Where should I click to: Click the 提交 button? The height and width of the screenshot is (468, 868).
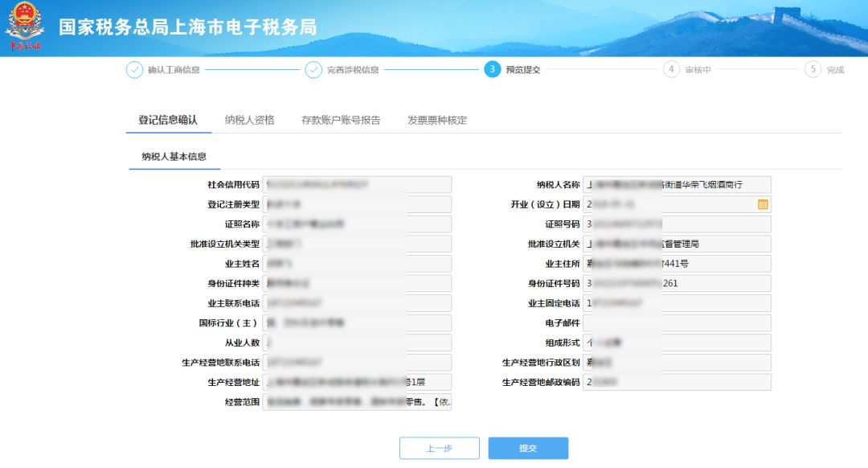pos(529,448)
